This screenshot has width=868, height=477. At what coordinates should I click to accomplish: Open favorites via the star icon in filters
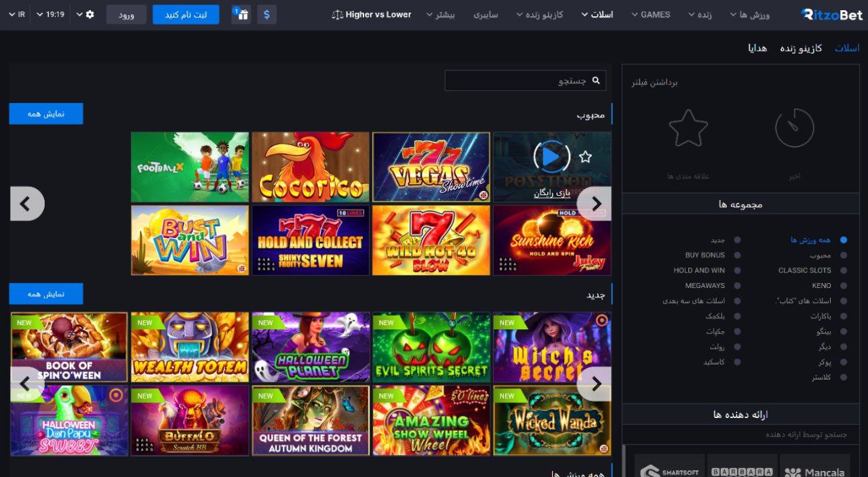(x=688, y=127)
